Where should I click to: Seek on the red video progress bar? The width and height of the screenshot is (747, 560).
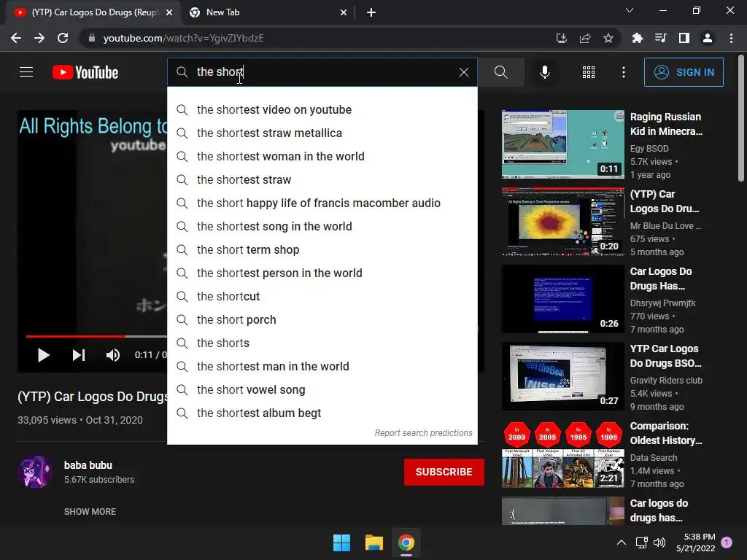pos(96,336)
